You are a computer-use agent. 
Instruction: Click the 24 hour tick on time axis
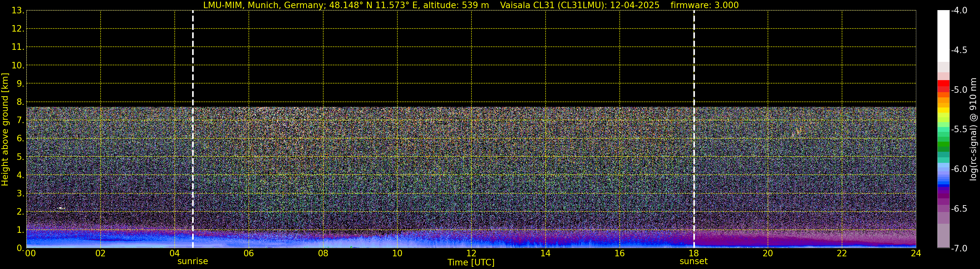tap(915, 254)
